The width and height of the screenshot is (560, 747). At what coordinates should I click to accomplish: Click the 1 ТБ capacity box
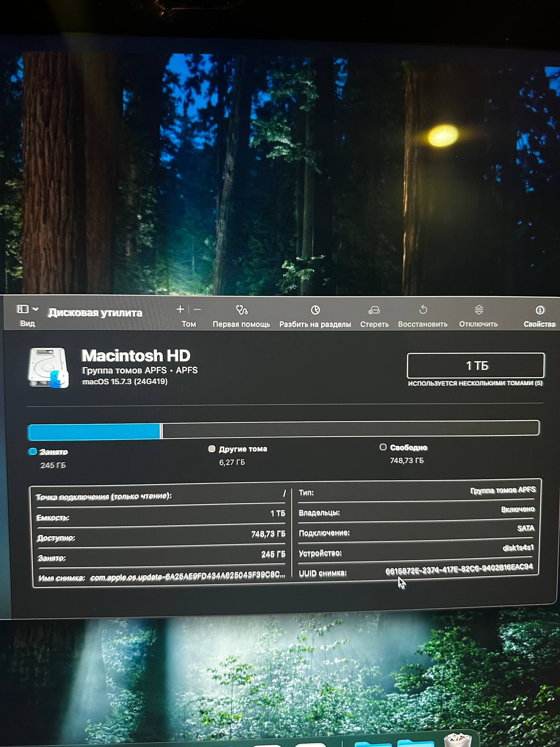[x=475, y=365]
